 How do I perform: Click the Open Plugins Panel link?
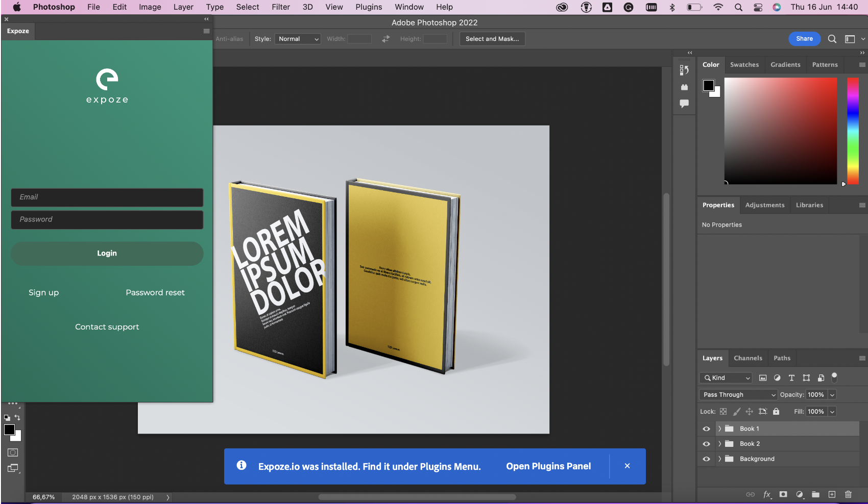click(548, 466)
